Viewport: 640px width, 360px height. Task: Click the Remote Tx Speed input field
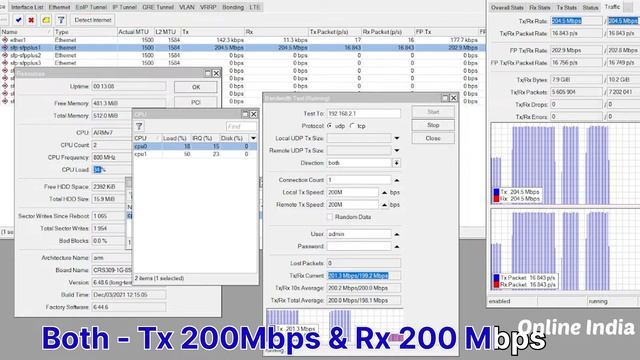click(353, 204)
